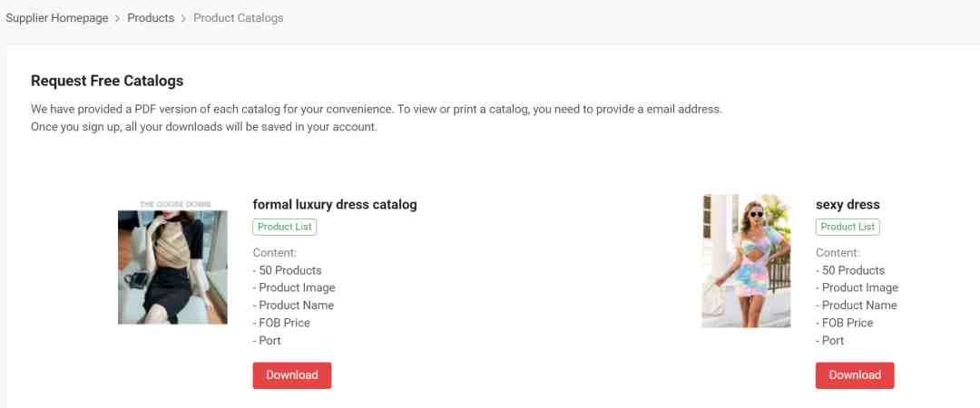Download the formal luxury dress catalog
Image resolution: width=980 pixels, height=408 pixels.
292,374
